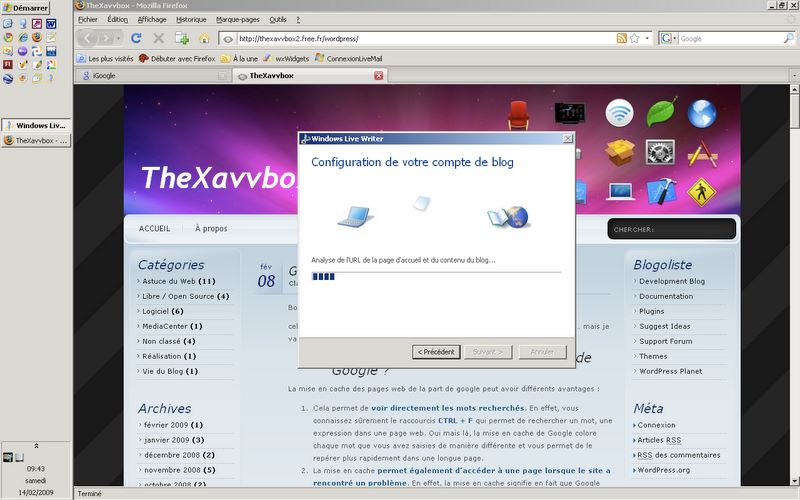Go to the Firefox Home page icon
This screenshot has width=800, height=500.
[x=204, y=38]
